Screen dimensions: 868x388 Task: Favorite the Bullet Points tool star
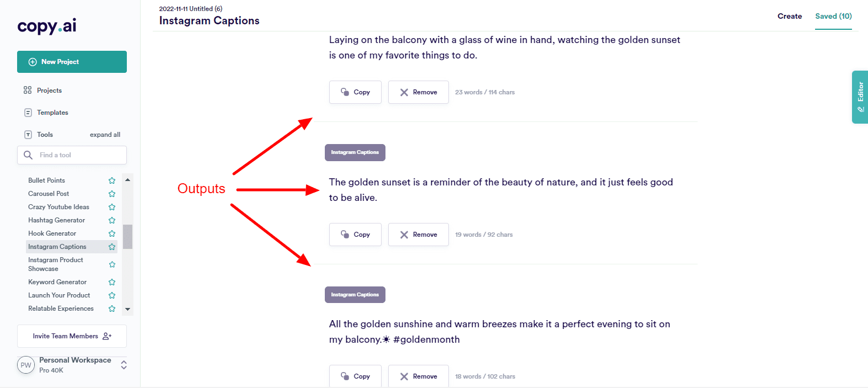[112, 180]
